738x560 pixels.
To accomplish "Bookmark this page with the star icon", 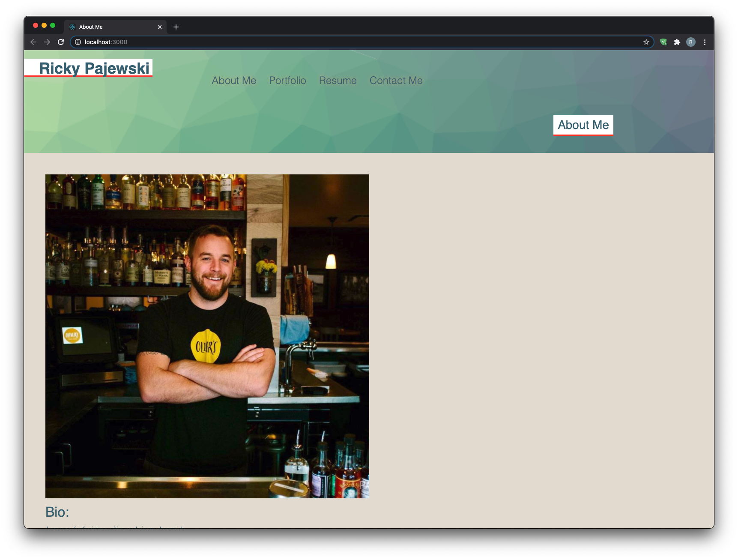I will click(646, 42).
